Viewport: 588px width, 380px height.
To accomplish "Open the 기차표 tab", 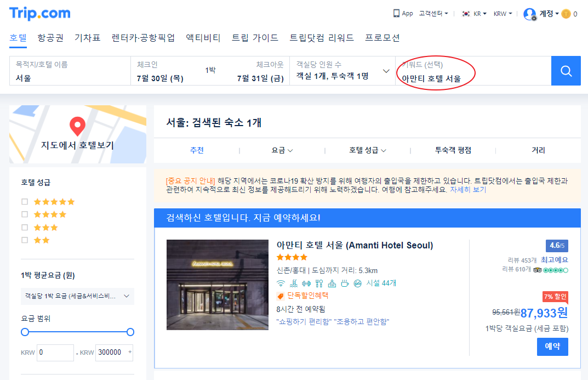I will [87, 38].
